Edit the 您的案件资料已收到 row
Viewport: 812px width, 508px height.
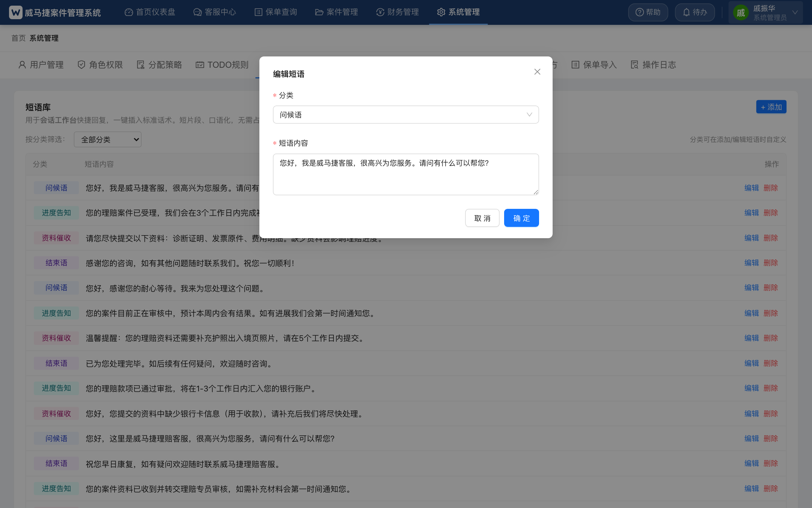tap(752, 488)
